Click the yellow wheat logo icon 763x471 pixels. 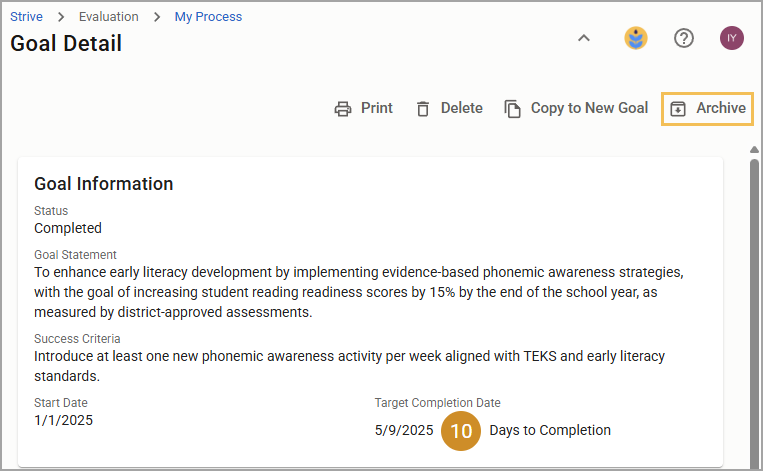point(636,38)
